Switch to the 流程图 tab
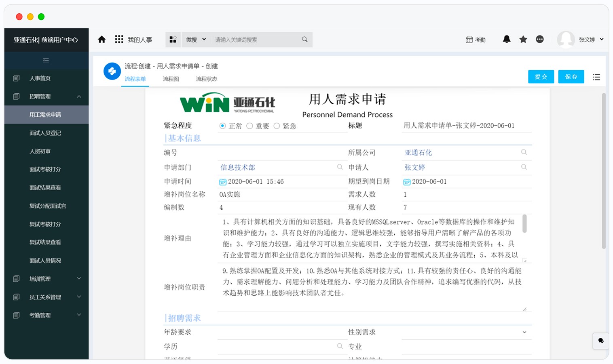The height and width of the screenshot is (364, 613). tap(171, 79)
